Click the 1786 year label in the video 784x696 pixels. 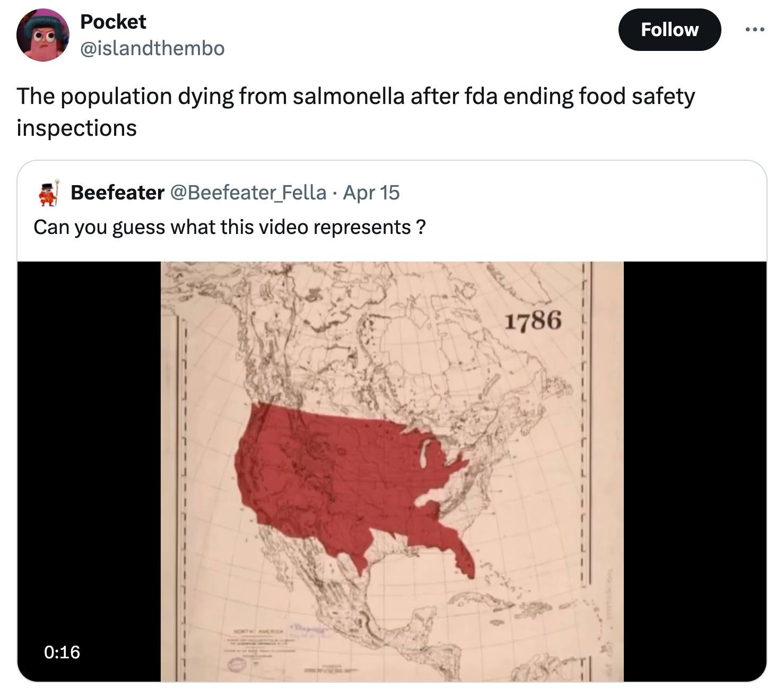[532, 321]
